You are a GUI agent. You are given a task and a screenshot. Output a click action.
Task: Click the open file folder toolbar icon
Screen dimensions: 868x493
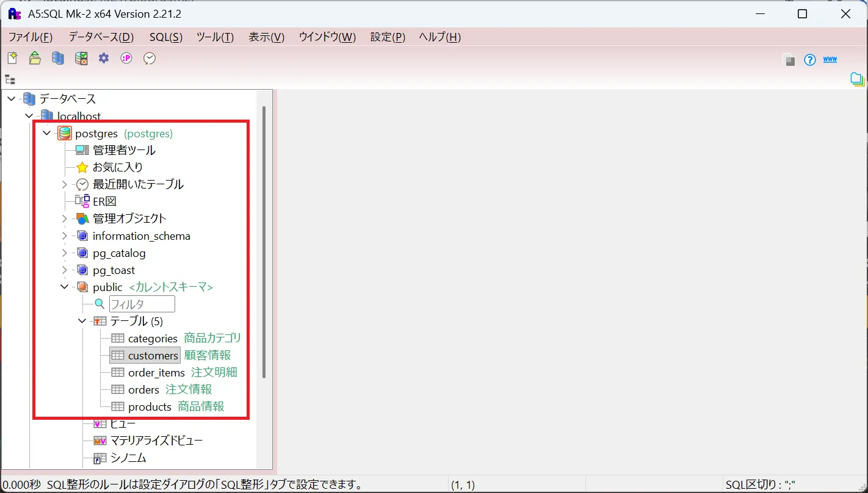(35, 58)
